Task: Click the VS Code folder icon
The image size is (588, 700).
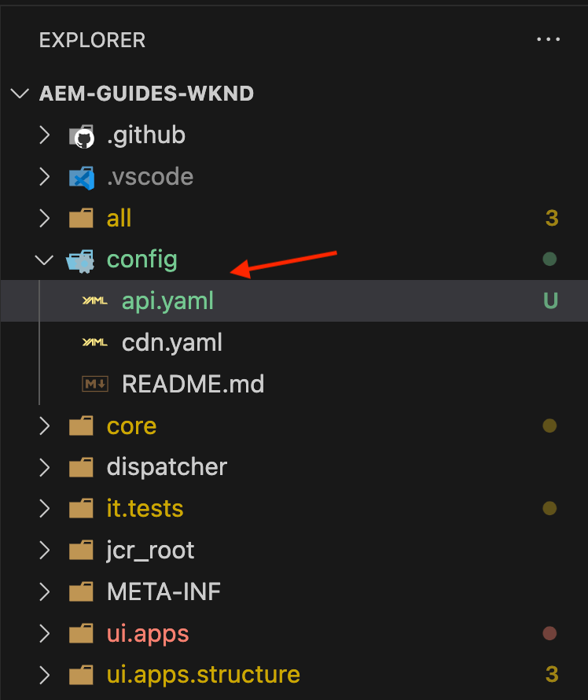Action: tap(82, 177)
